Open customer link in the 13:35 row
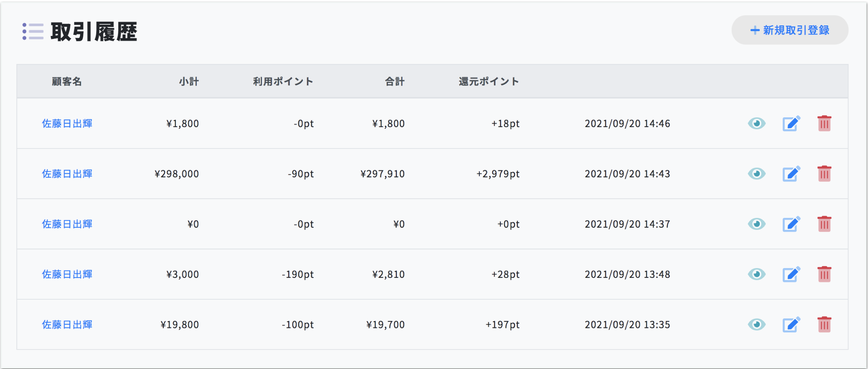This screenshot has height=369, width=868. click(67, 324)
